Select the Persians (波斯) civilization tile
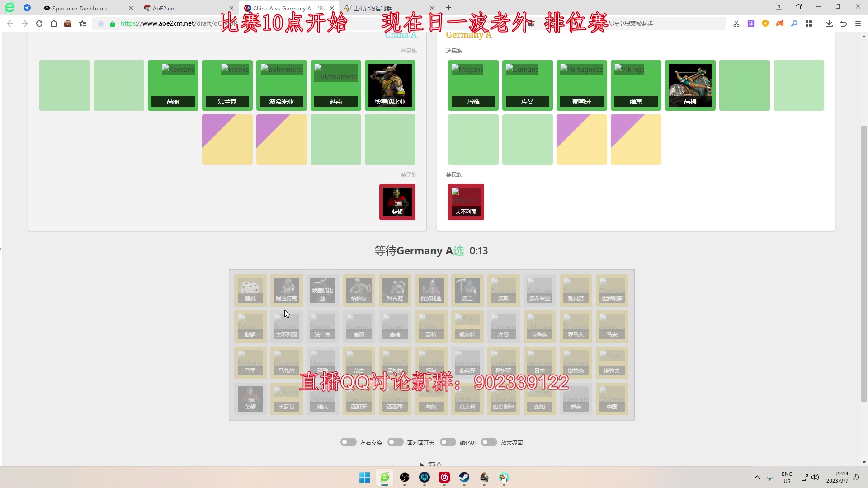This screenshot has width=868, height=488. click(x=503, y=290)
